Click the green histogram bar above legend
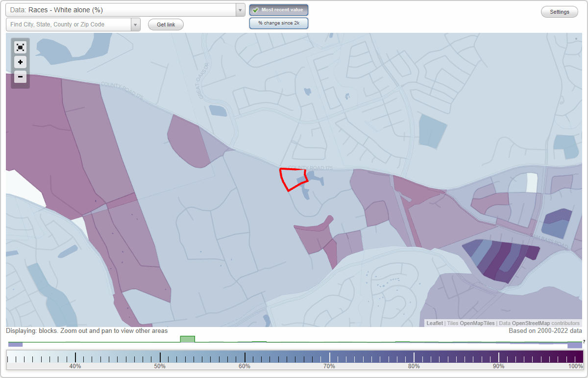The image size is (588, 378). click(x=187, y=339)
